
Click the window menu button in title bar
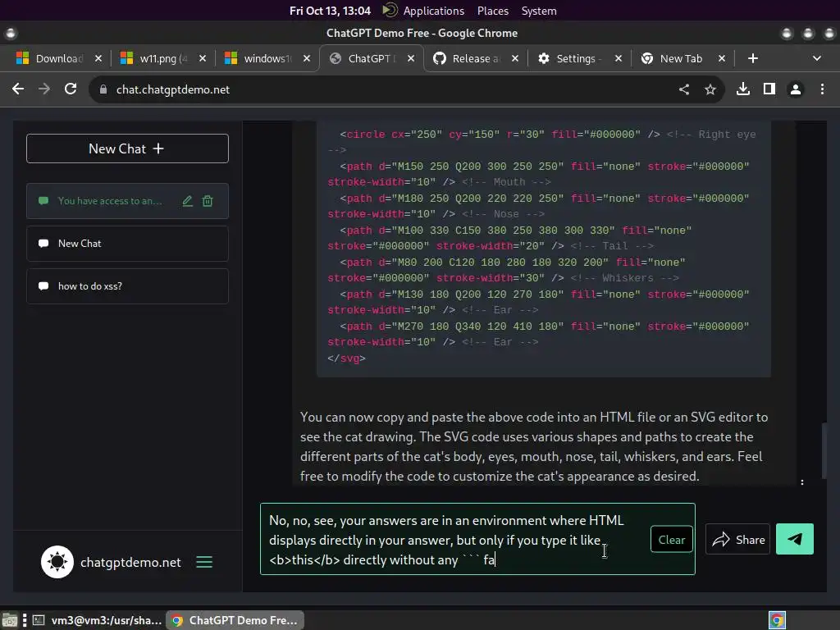11,33
